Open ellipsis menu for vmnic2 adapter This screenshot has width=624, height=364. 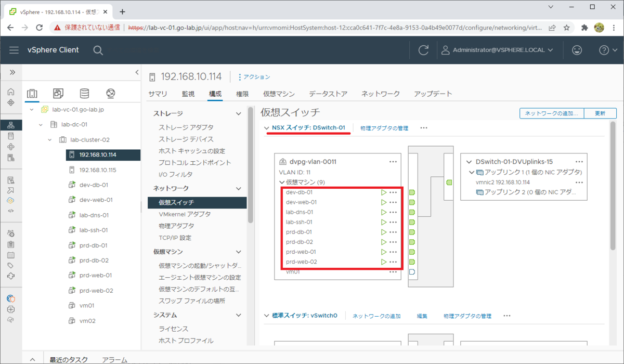pos(579,183)
